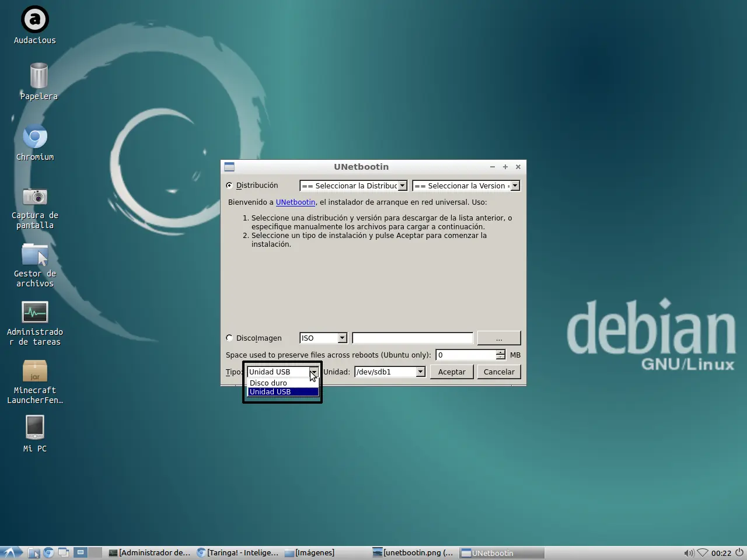Open the LXDE start menu icon

click(12, 552)
